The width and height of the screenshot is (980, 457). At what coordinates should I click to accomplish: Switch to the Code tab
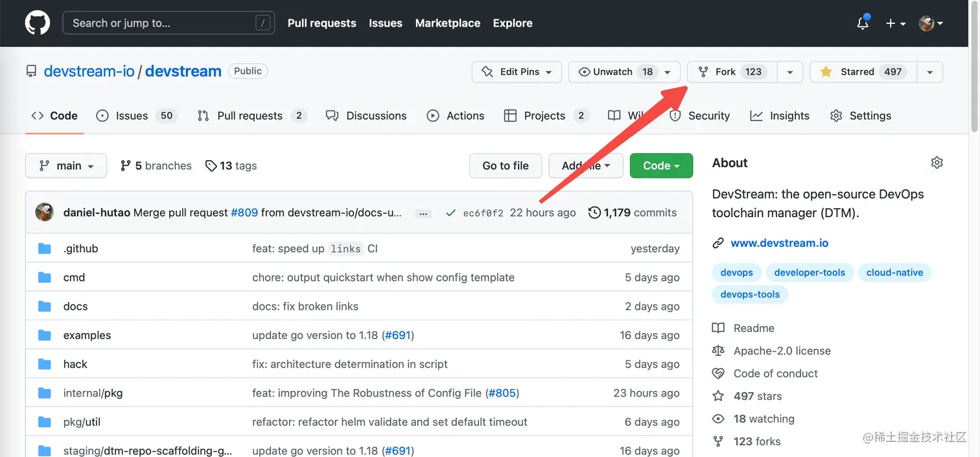(54, 115)
